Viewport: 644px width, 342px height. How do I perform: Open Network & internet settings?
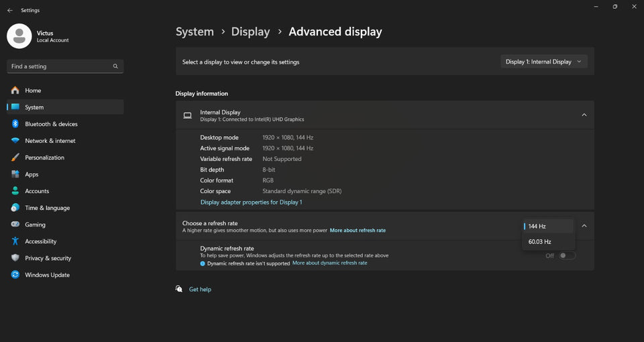pos(65,141)
